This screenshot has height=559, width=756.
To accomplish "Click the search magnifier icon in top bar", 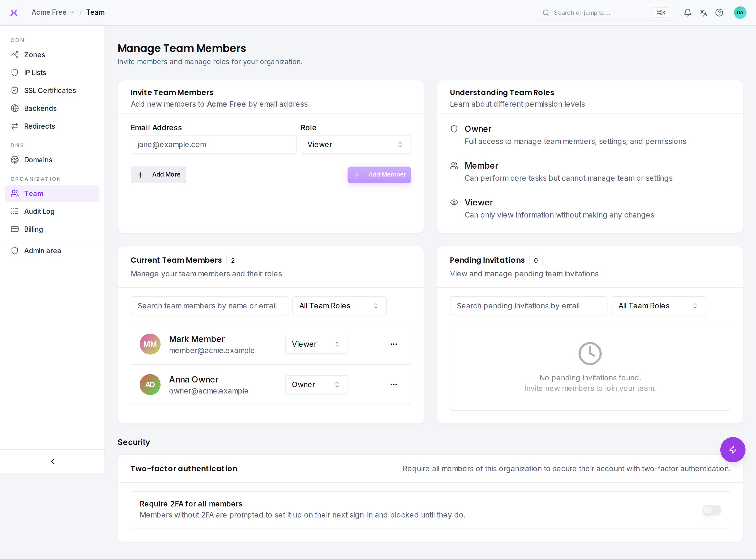I will [546, 13].
